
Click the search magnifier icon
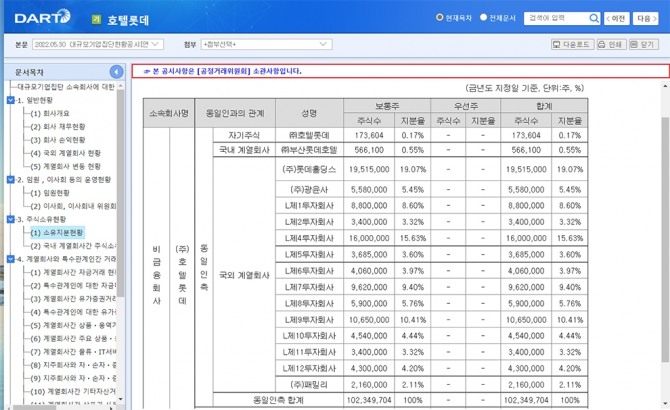(594, 18)
